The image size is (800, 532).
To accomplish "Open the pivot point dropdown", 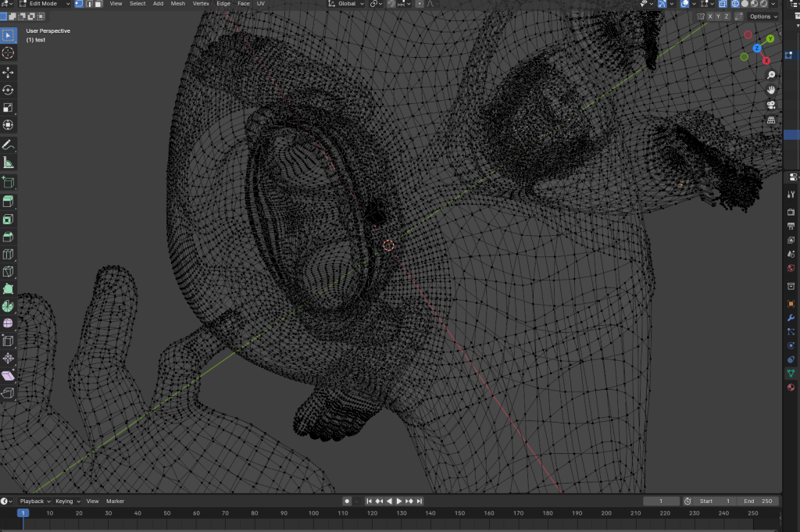I will coord(376,4).
